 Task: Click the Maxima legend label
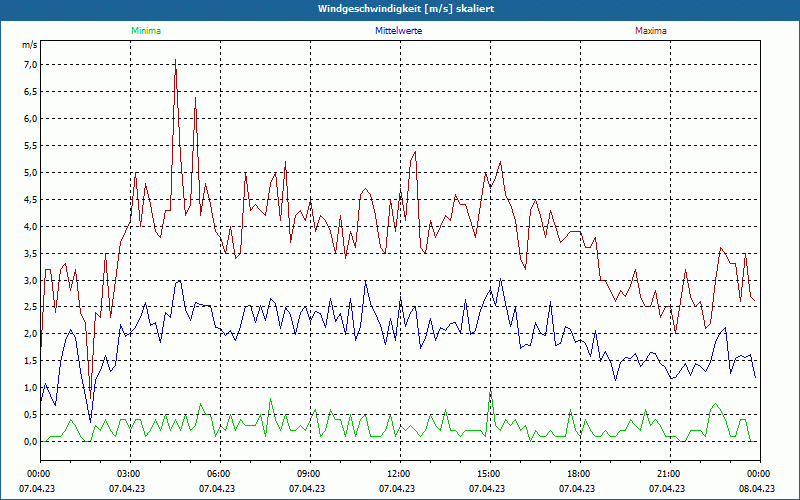tap(651, 31)
